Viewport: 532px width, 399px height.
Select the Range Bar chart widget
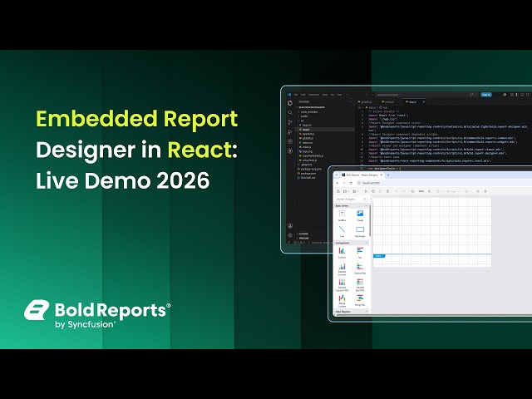(x=360, y=300)
